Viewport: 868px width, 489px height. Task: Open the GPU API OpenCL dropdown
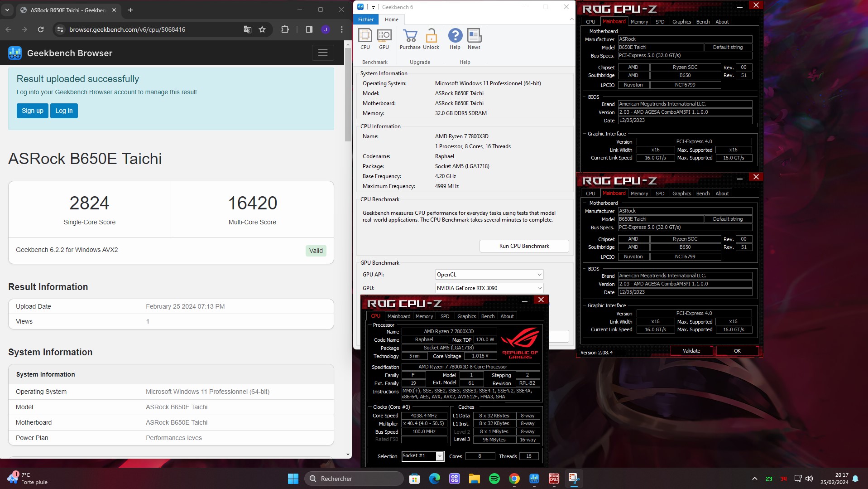point(489,275)
